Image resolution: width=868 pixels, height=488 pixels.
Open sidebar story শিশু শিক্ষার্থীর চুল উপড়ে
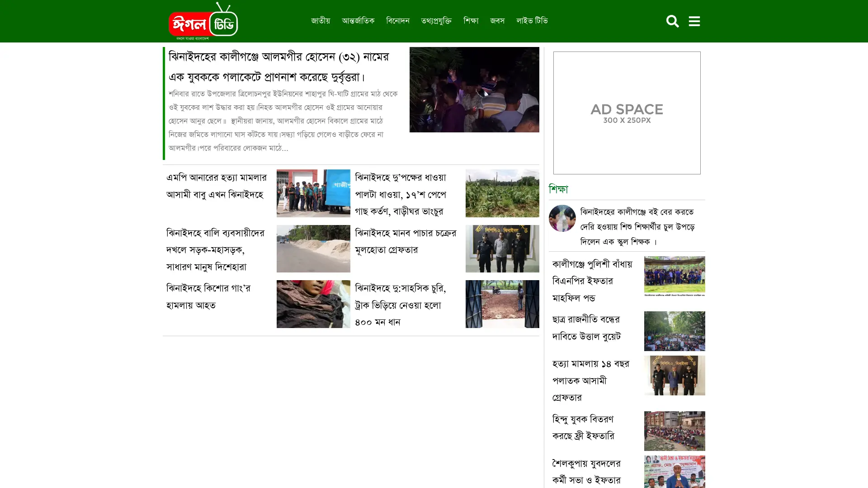coord(637,227)
